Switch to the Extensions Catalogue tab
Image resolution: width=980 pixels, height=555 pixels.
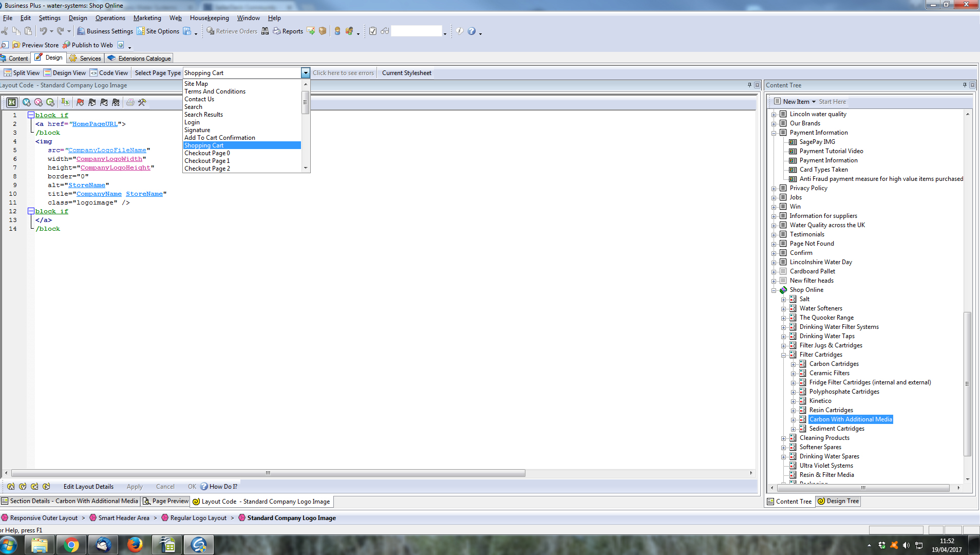click(139, 59)
